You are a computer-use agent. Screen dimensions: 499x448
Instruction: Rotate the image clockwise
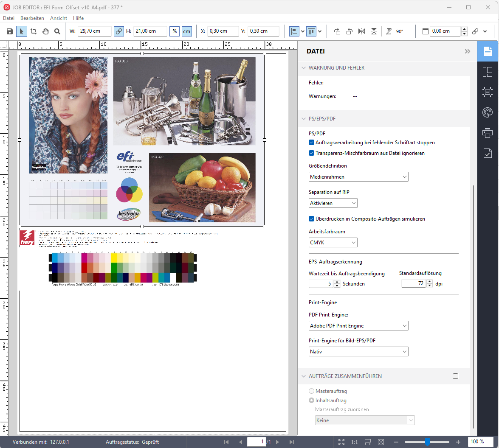point(337,31)
